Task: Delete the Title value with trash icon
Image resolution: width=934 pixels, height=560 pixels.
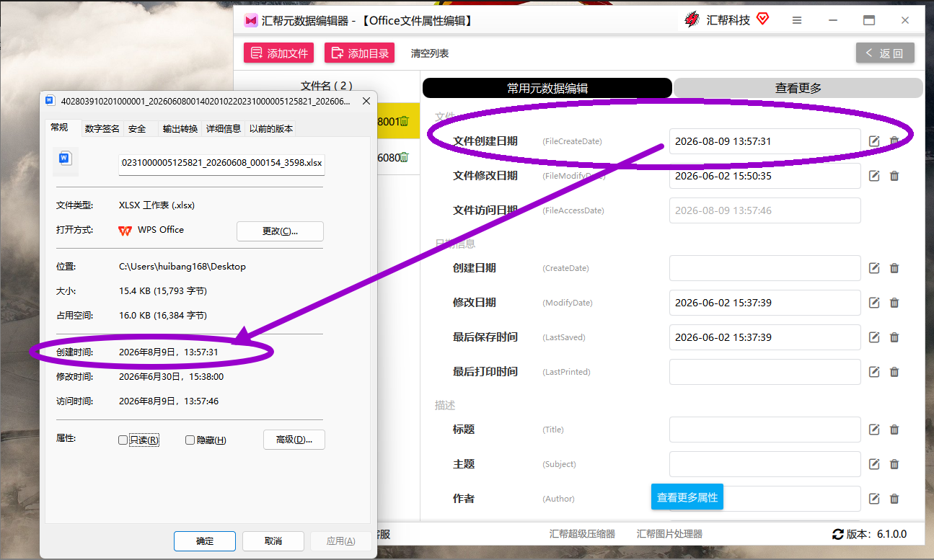Action: [894, 430]
